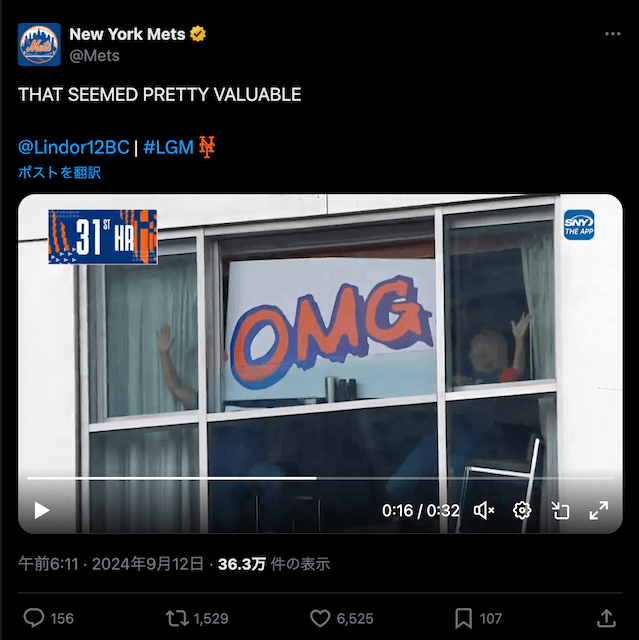The height and width of the screenshot is (640, 639).
Task: Click the Mets profile avatar logo
Action: point(39,44)
